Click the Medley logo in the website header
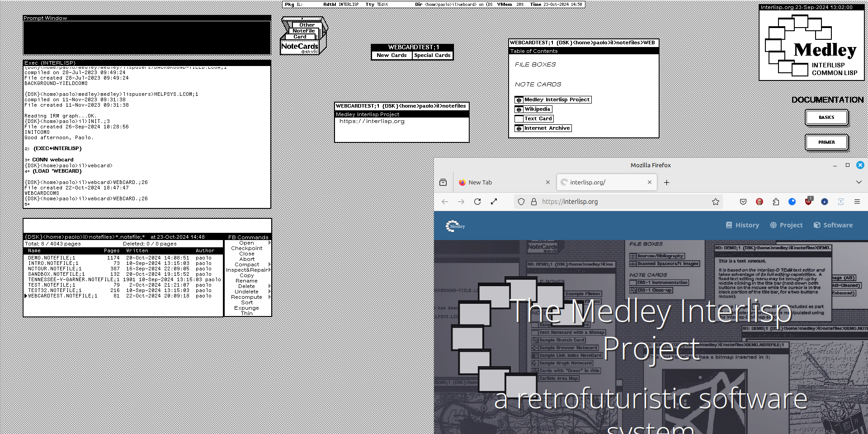This screenshot has height=434, width=868. tap(455, 226)
